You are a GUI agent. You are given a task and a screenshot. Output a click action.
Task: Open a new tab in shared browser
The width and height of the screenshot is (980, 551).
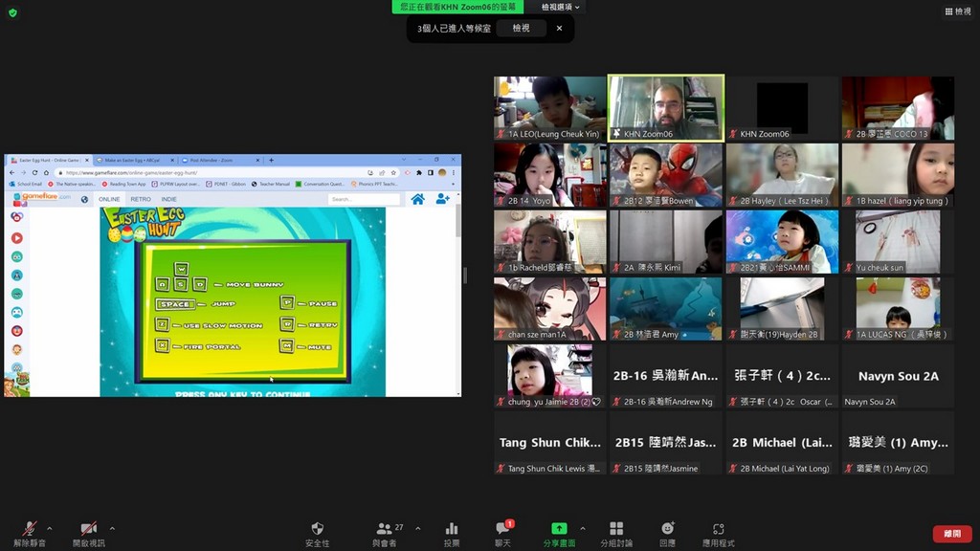click(271, 160)
